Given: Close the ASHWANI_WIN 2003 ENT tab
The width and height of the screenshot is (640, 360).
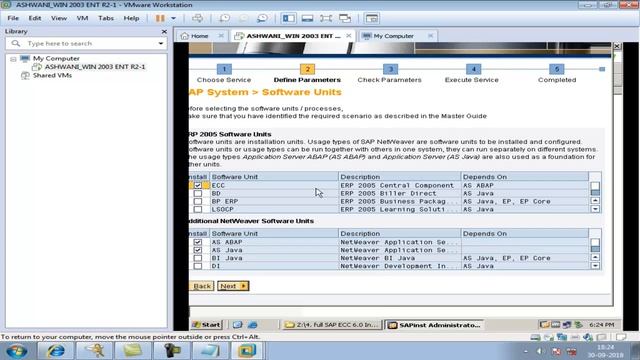Looking at the screenshot, I should coord(349,36).
